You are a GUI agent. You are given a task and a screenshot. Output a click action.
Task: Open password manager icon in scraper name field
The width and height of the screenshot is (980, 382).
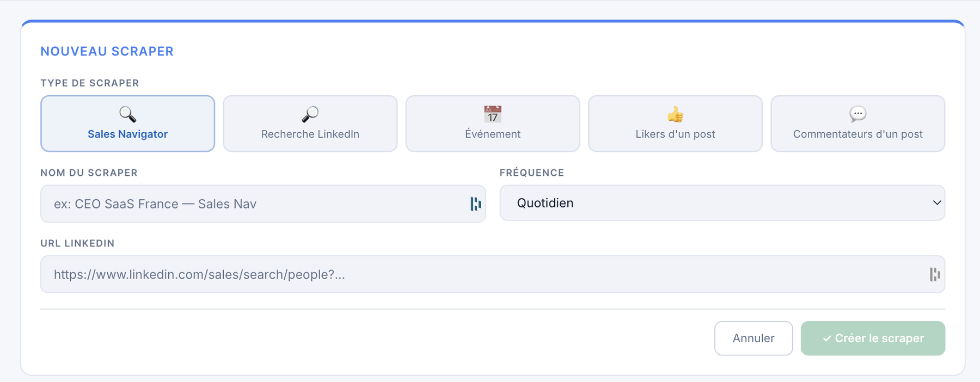pyautogui.click(x=475, y=204)
